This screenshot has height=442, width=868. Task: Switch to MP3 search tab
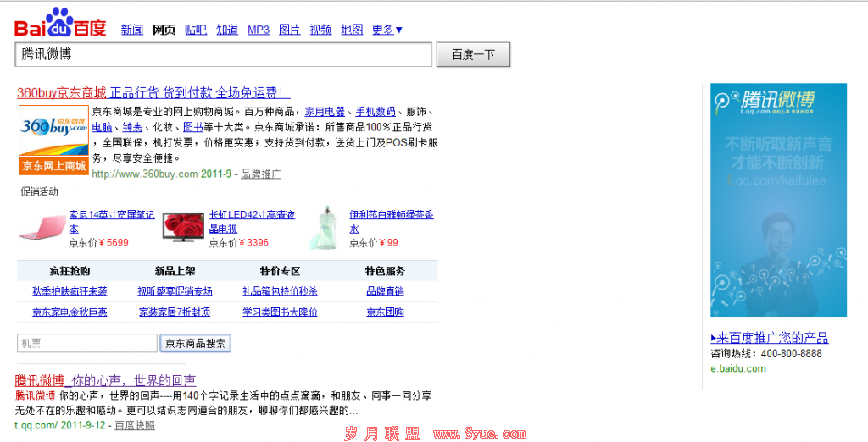click(259, 30)
